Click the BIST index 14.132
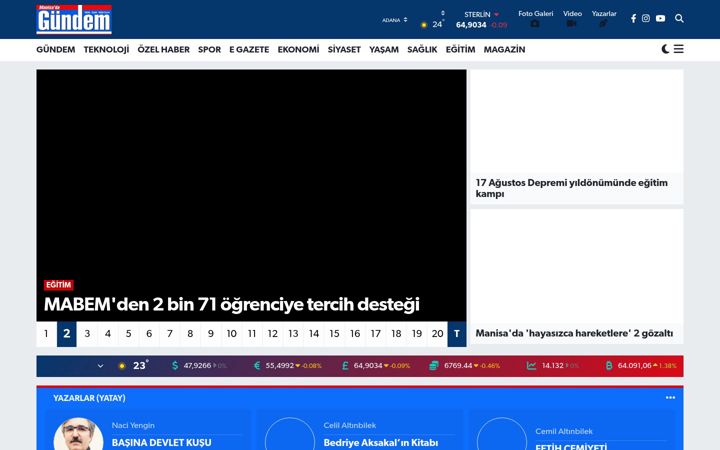 [553, 366]
